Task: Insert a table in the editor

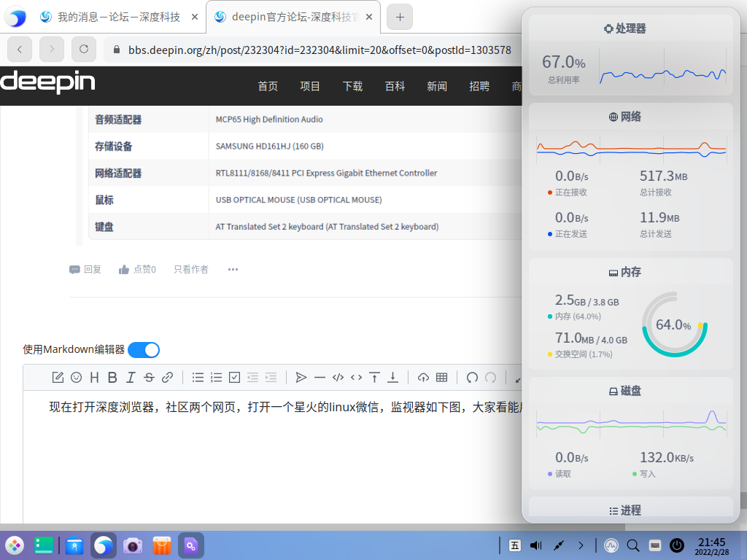Action: pyautogui.click(x=441, y=377)
